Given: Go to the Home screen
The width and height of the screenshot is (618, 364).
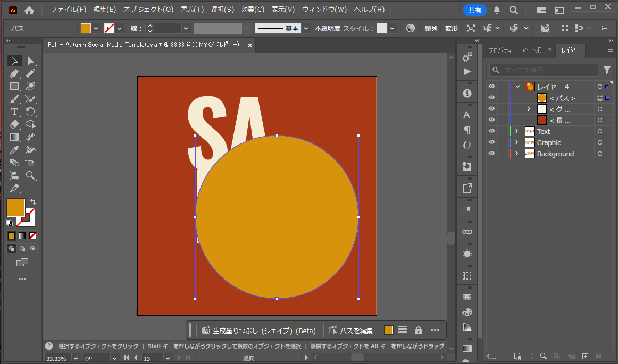Looking at the screenshot, I should (x=29, y=11).
